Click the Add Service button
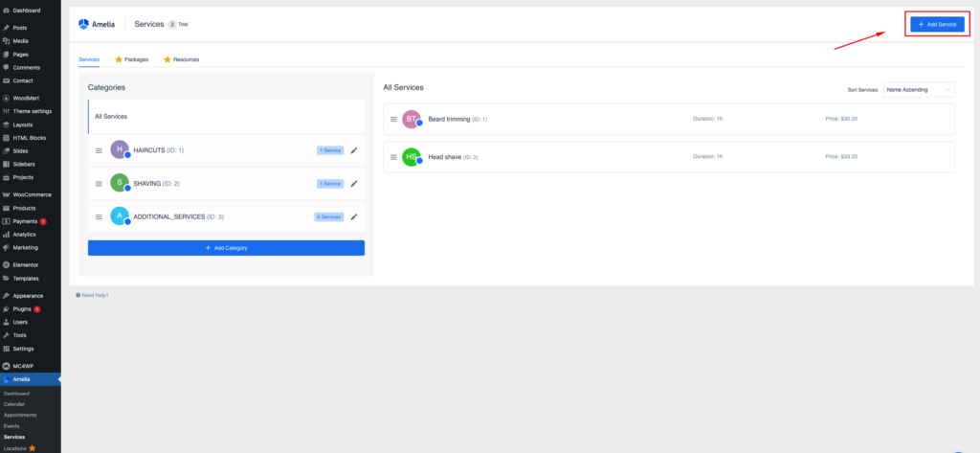The image size is (980, 453). [937, 24]
